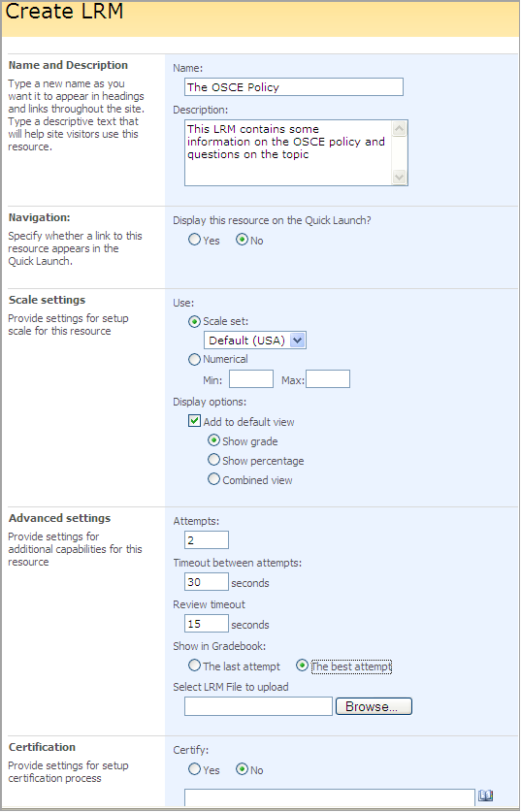Screen dimensions: 521x812
Task: Click the Max numerical value field
Action: [x=328, y=379]
